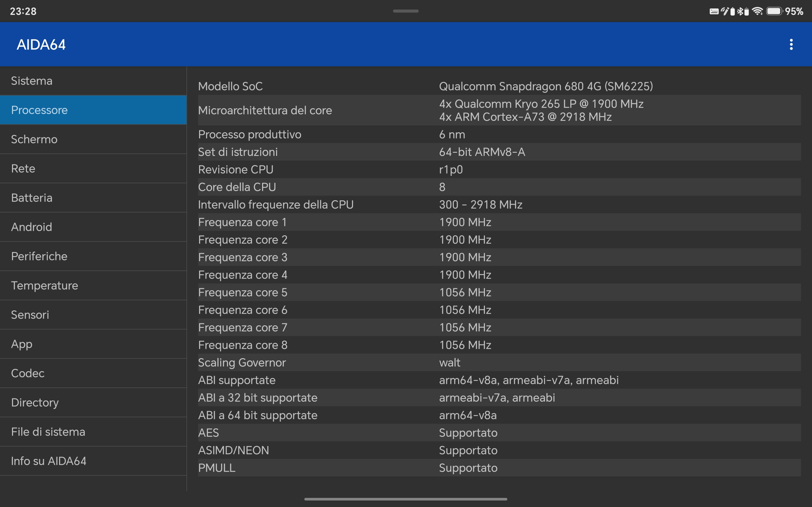This screenshot has height=507, width=812.
Task: Select the Frequenza core 8 row
Action: coord(499,345)
